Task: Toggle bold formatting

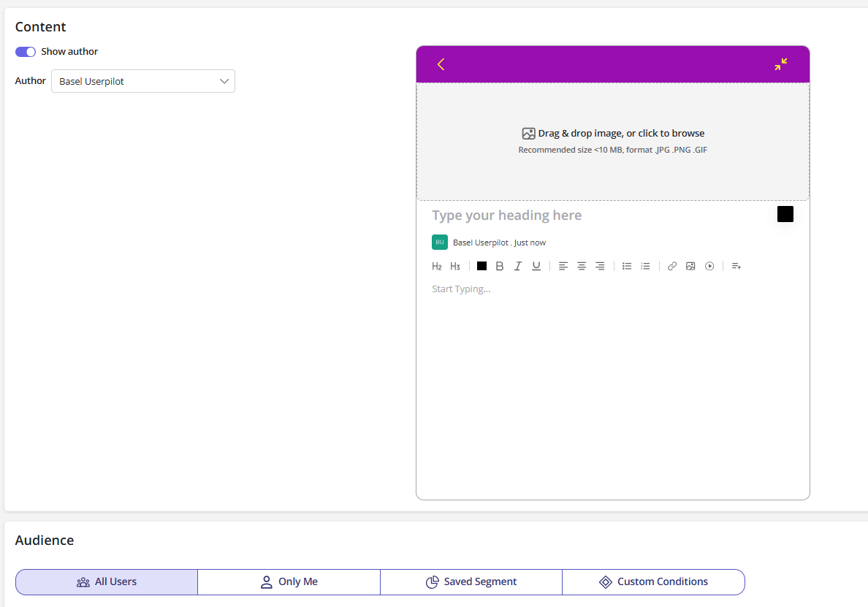Action: [499, 266]
